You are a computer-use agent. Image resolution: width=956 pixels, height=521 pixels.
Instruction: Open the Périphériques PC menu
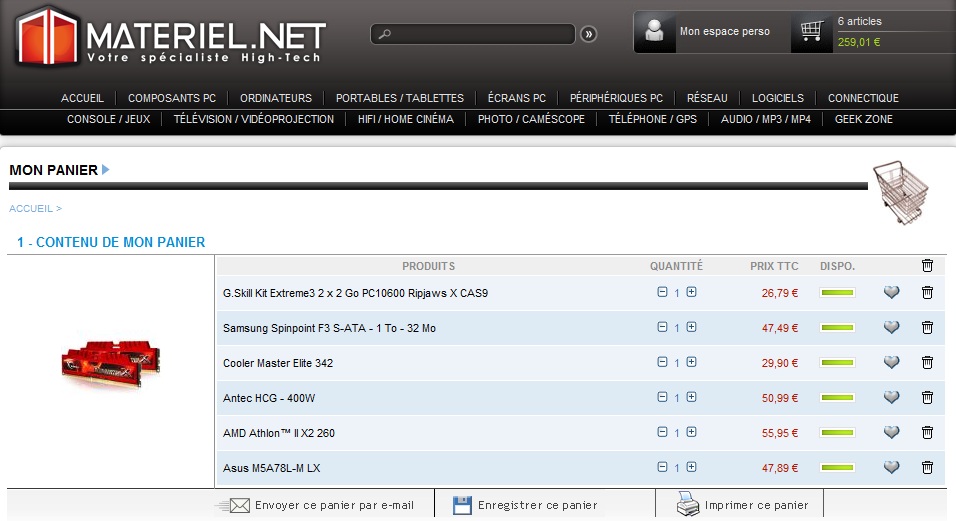(616, 97)
